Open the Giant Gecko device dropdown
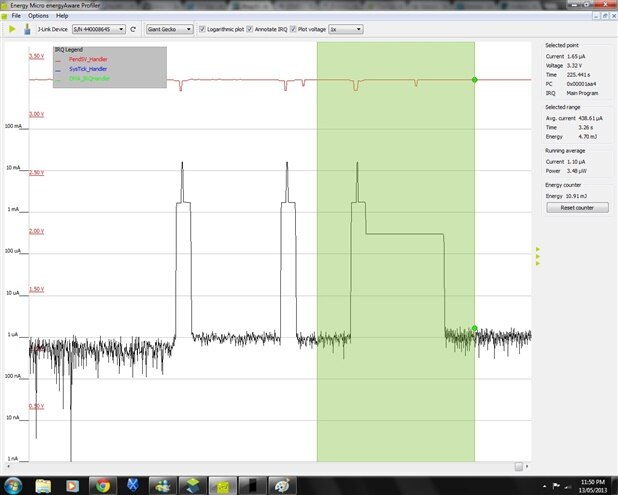Screen dimensions: 618x495 [x=170, y=29]
